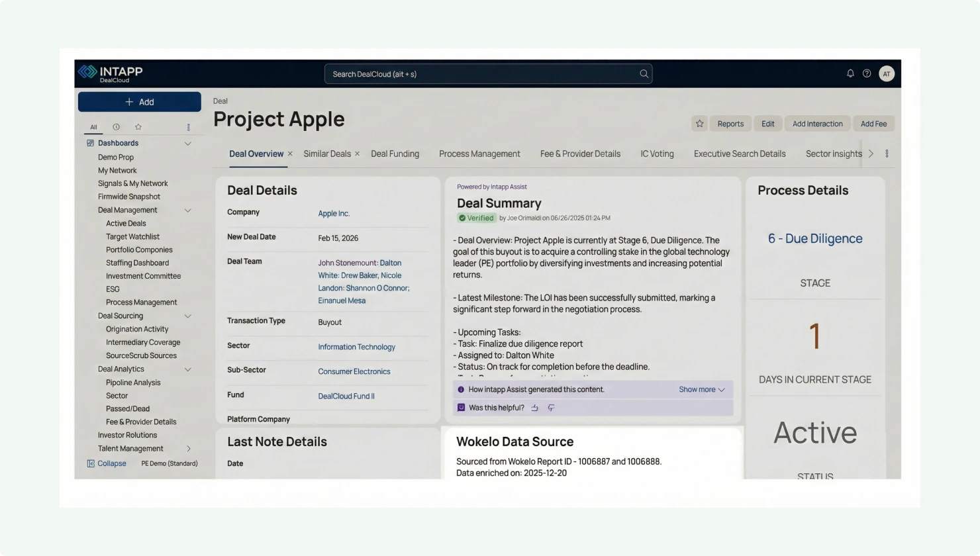The image size is (980, 556).
Task: Show favorites star icon in sidebar
Action: tap(138, 127)
